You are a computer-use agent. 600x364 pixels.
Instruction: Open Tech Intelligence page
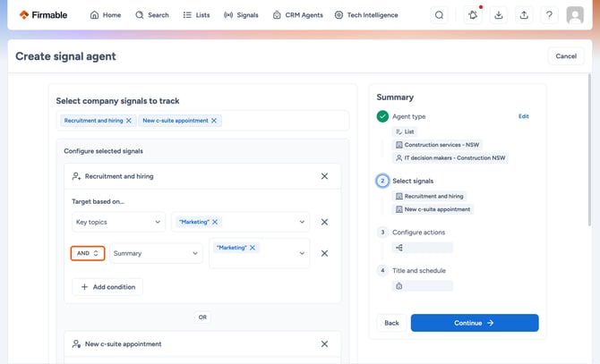(x=366, y=15)
